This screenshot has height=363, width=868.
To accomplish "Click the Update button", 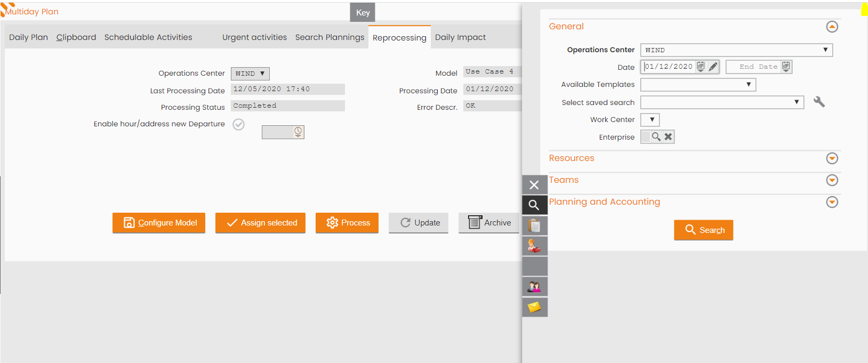I will (x=419, y=223).
